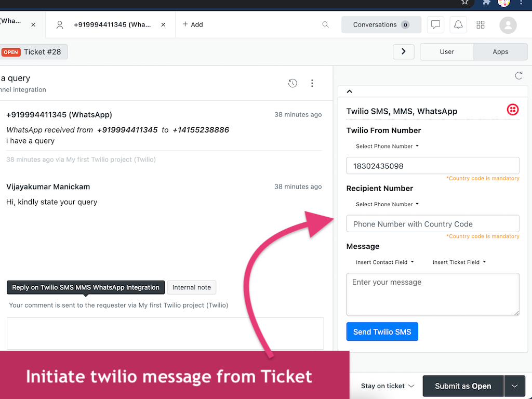This screenshot has width=532, height=399.
Task: Open the chat bubble icon
Action: (435, 24)
